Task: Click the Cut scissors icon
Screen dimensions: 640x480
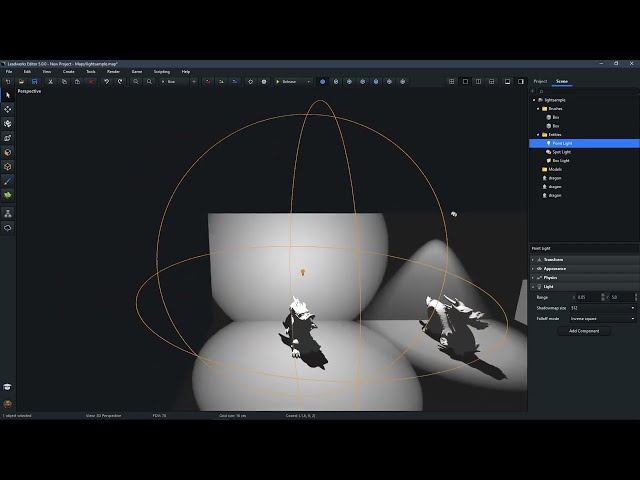Action: tap(51, 82)
